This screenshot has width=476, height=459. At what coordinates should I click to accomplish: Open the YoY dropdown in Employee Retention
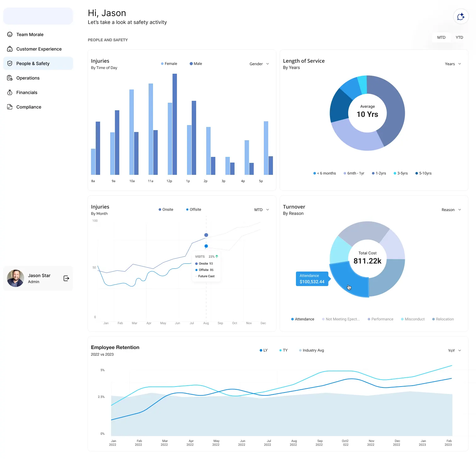click(x=454, y=351)
